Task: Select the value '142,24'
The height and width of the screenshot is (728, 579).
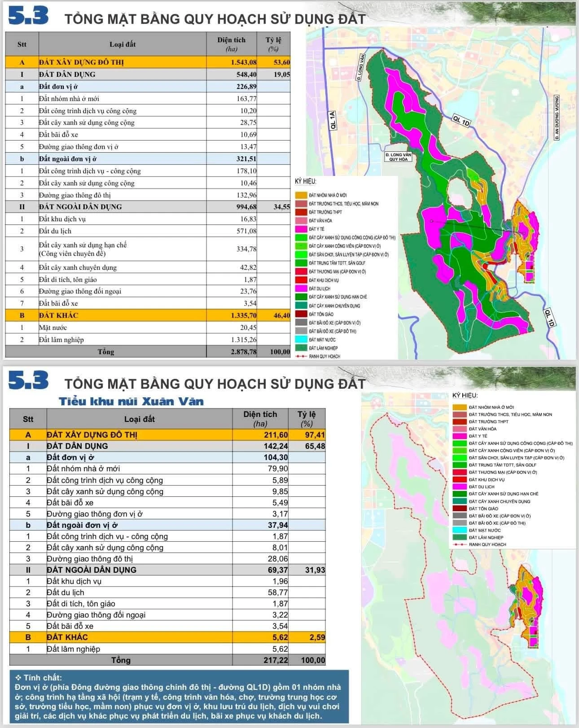Action: click(x=276, y=446)
